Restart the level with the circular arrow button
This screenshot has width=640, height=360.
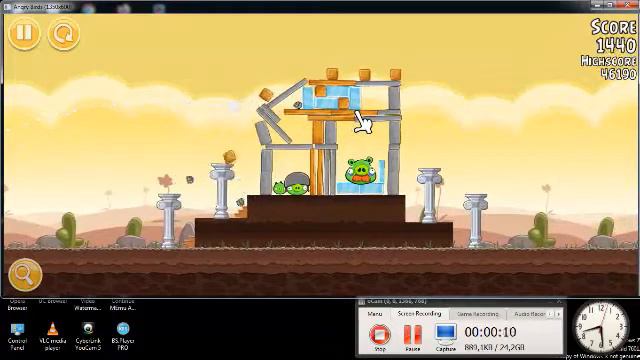[64, 34]
